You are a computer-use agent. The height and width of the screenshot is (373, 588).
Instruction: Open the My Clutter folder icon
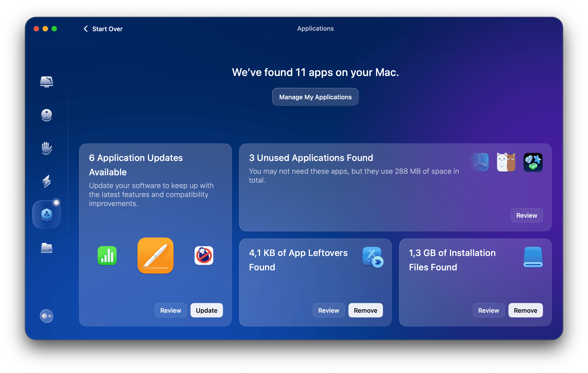click(x=46, y=248)
